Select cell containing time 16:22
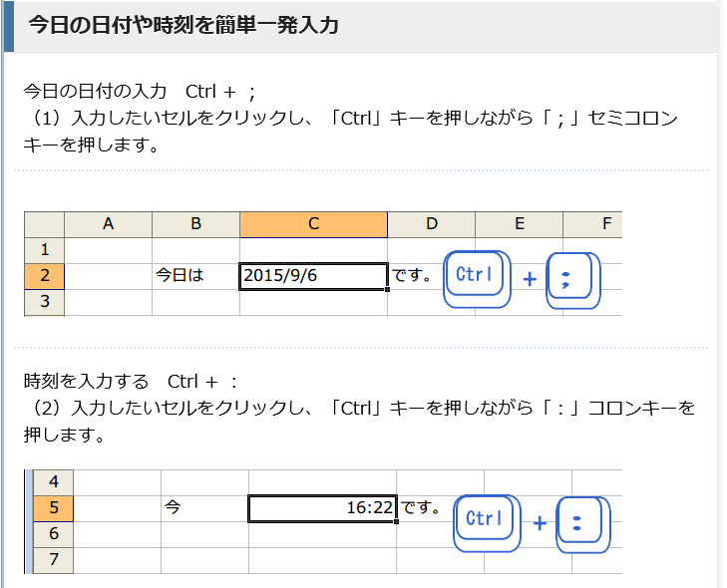The width and height of the screenshot is (727, 588). pos(322,508)
